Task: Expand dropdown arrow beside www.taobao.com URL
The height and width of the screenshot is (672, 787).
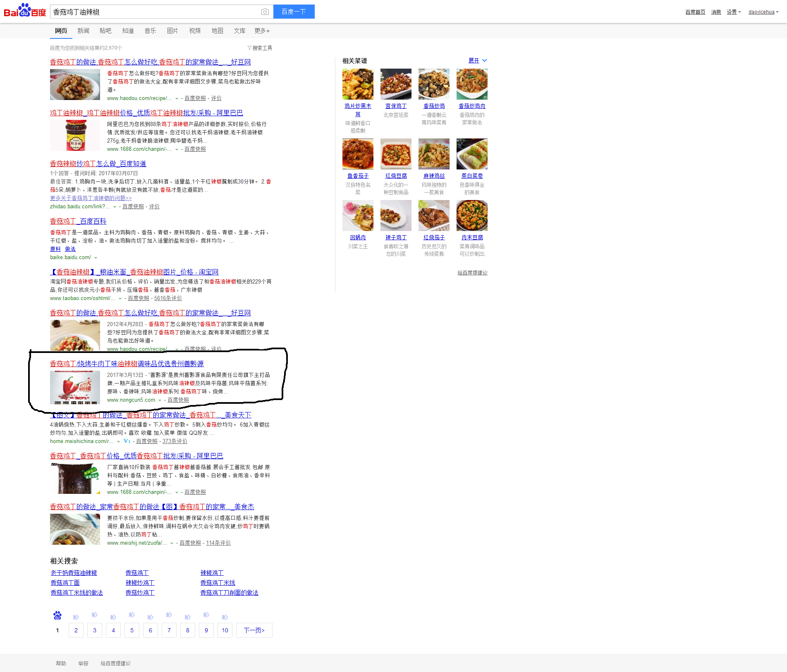Action: pos(120,298)
